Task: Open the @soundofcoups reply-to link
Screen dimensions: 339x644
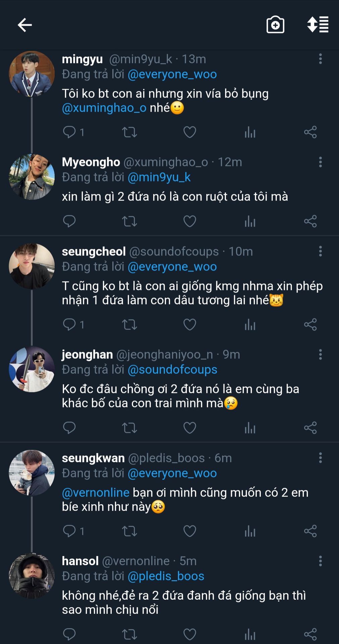Action: (172, 370)
